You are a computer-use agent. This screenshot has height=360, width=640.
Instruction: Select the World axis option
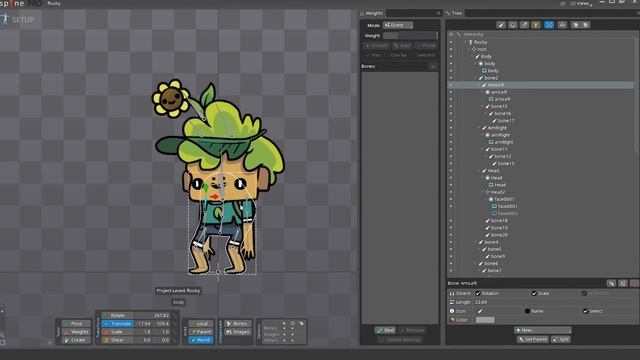coord(201,340)
